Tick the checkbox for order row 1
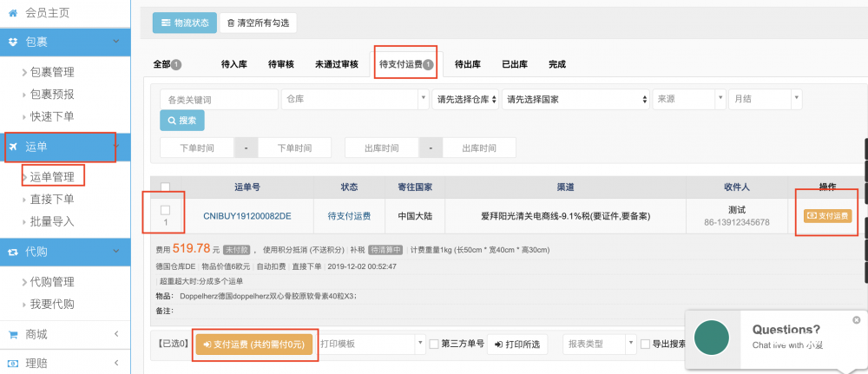This screenshot has height=374, width=868. pos(165,210)
